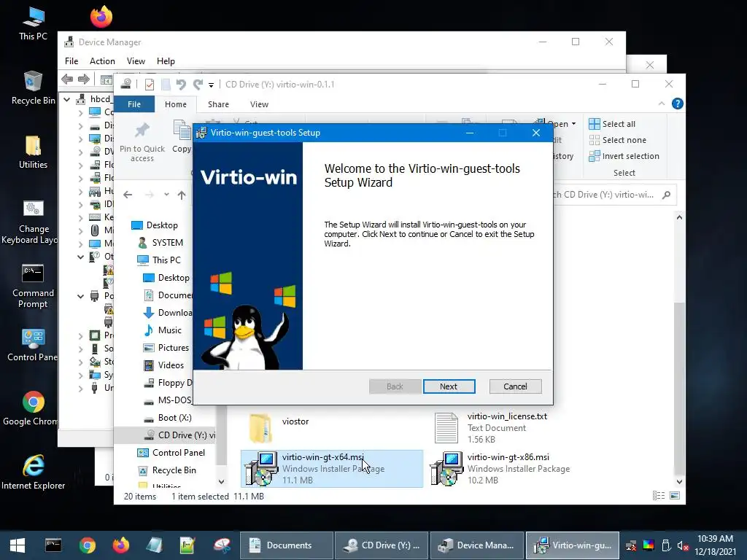Launch Google Chrome from the desktop
This screenshot has height=560, width=747.
coord(31,409)
